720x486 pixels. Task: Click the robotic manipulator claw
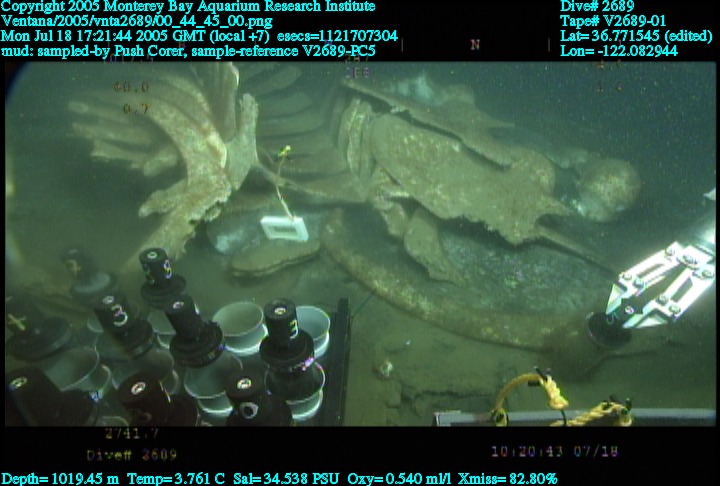pyautogui.click(x=660, y=280)
